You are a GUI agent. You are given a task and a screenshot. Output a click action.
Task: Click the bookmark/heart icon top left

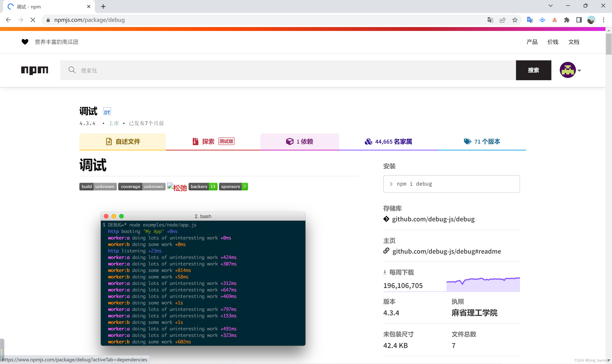[25, 42]
